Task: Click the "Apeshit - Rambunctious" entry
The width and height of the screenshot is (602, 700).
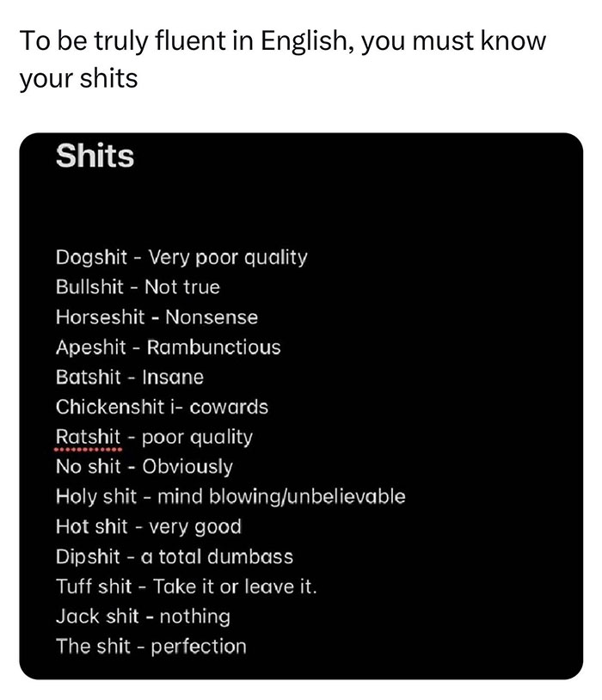Action: 169,347
